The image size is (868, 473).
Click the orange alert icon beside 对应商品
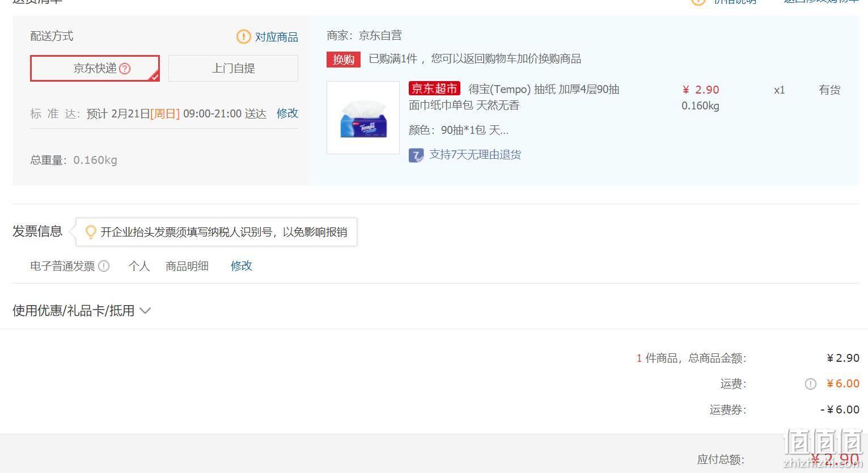(x=243, y=37)
